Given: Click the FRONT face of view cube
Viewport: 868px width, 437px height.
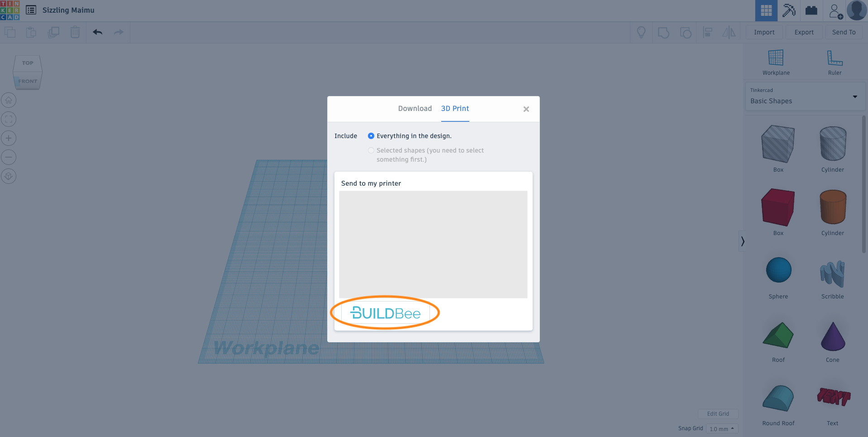Looking at the screenshot, I should tap(28, 81).
